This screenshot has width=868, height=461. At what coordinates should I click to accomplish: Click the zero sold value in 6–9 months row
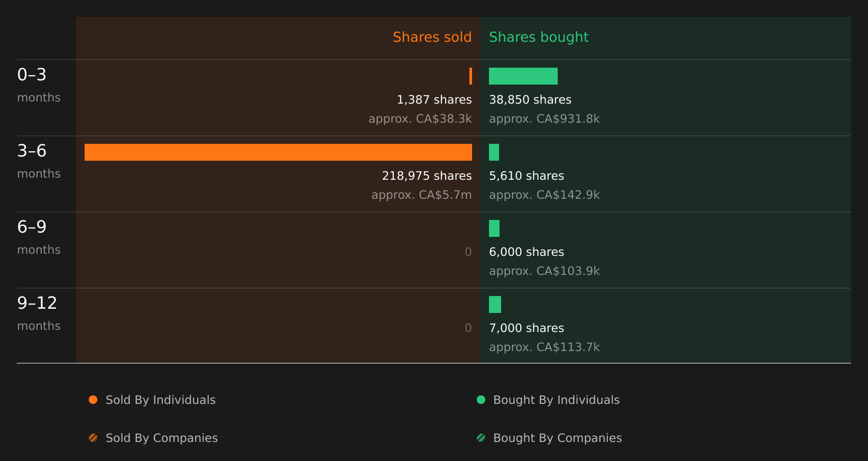pyautogui.click(x=468, y=252)
